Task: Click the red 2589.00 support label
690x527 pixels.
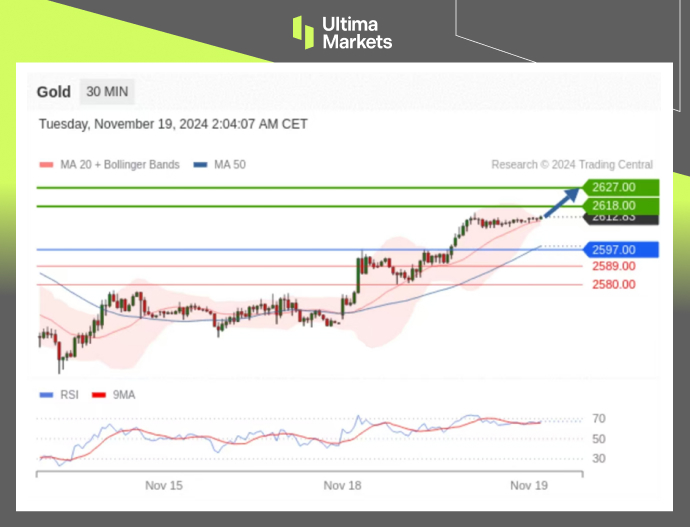Action: pos(613,266)
